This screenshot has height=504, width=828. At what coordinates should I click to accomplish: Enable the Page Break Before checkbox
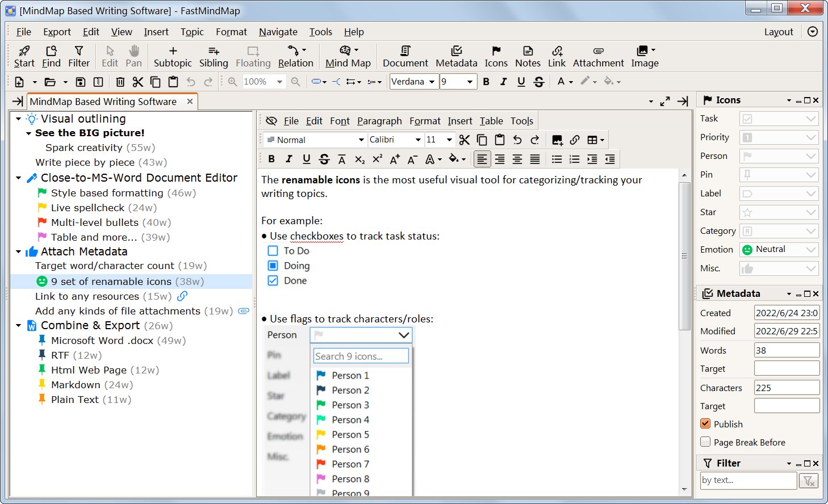705,442
